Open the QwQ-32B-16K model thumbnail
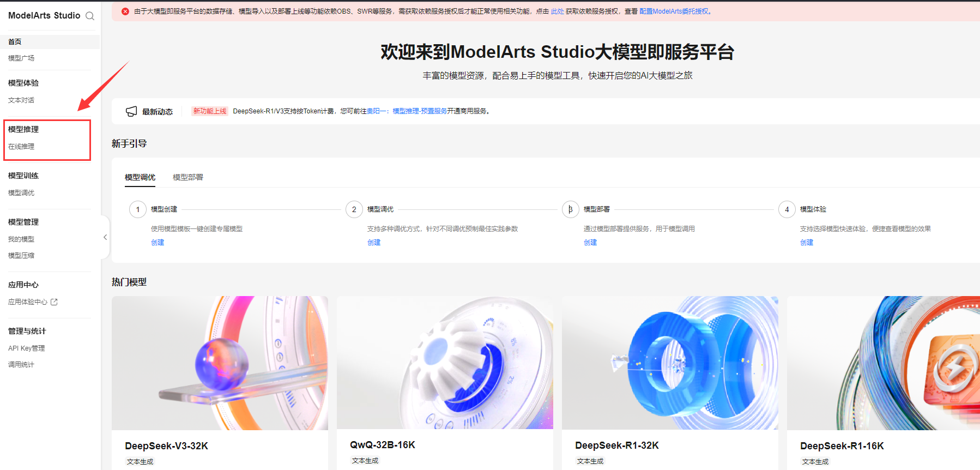Screen dimensions: 980x470 (445, 363)
